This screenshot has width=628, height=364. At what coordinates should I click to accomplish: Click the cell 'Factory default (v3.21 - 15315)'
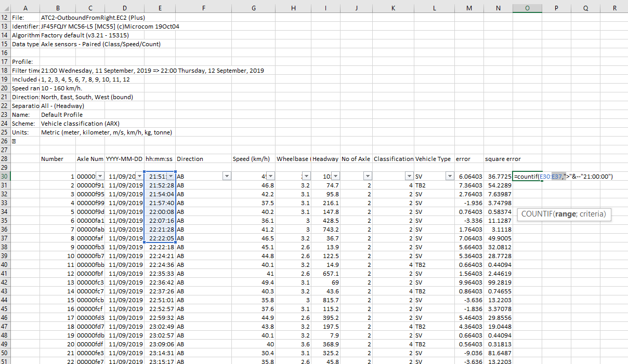tap(85, 35)
